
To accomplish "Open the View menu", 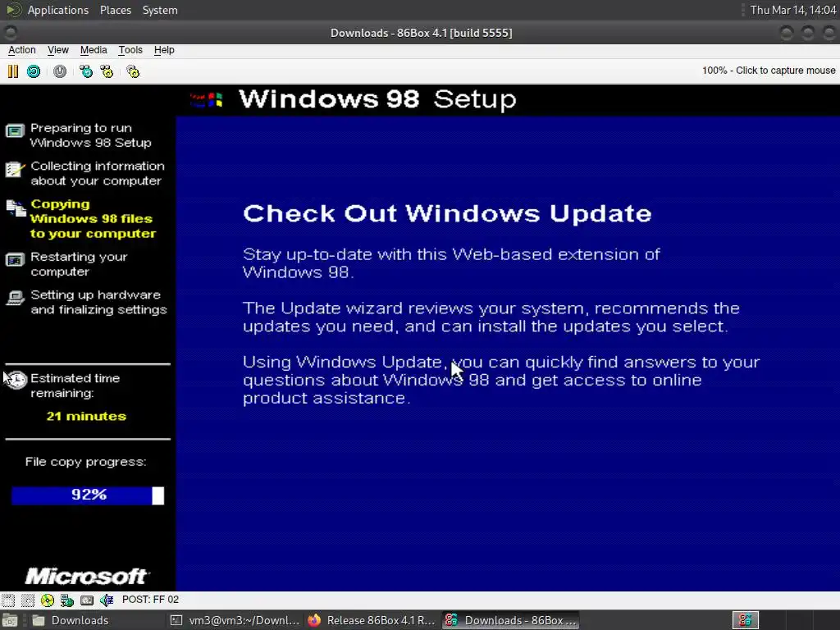I will (x=58, y=50).
